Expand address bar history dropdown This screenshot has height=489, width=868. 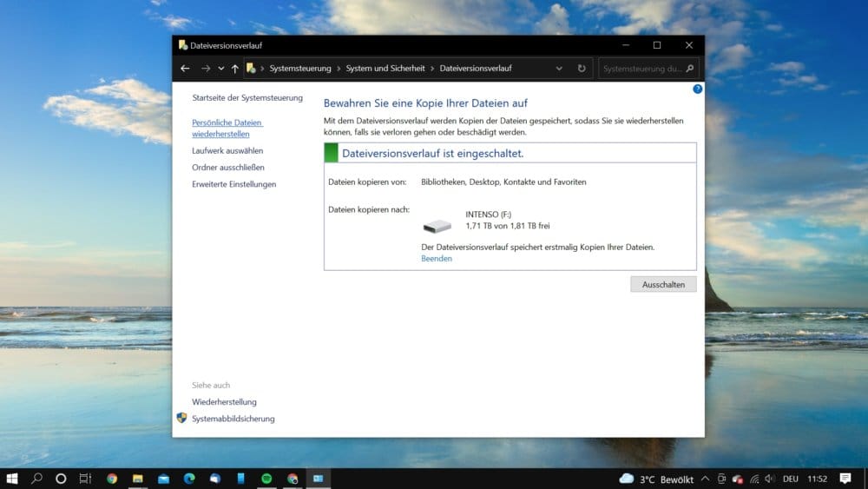click(x=559, y=69)
